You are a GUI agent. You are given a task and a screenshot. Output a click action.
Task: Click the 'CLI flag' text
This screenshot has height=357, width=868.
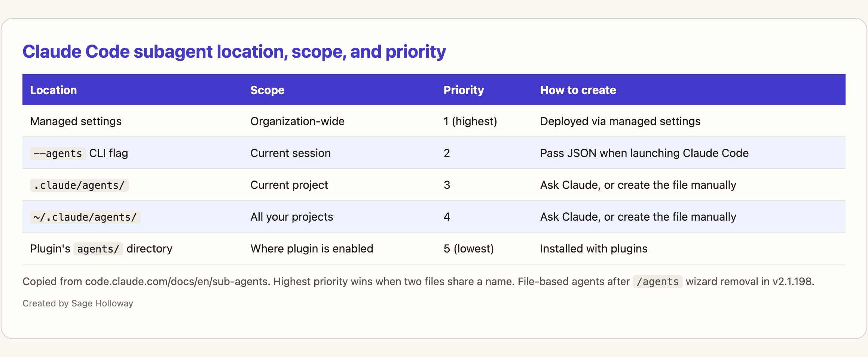click(109, 153)
